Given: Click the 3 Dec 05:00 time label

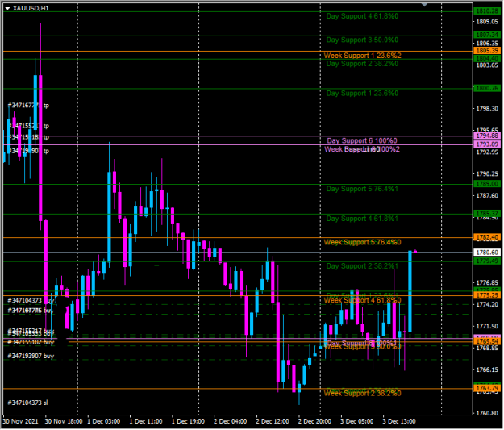Looking at the screenshot, I should pyautogui.click(x=356, y=421).
